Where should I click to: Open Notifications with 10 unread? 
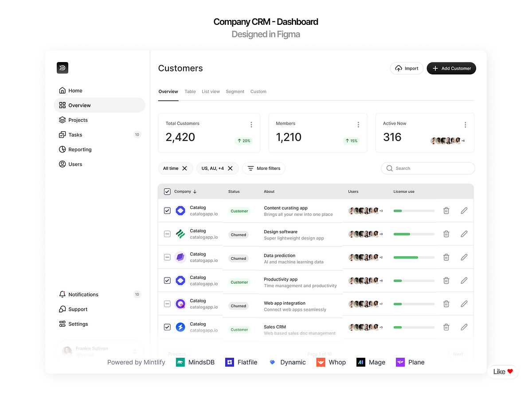(x=62, y=294)
